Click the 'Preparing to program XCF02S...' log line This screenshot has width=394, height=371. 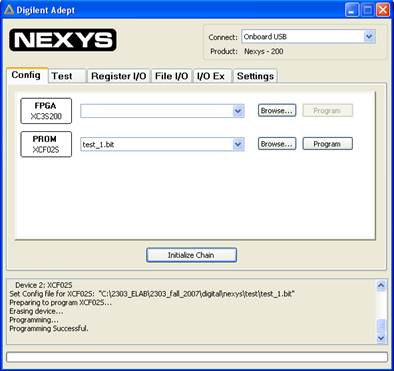[x=60, y=302]
